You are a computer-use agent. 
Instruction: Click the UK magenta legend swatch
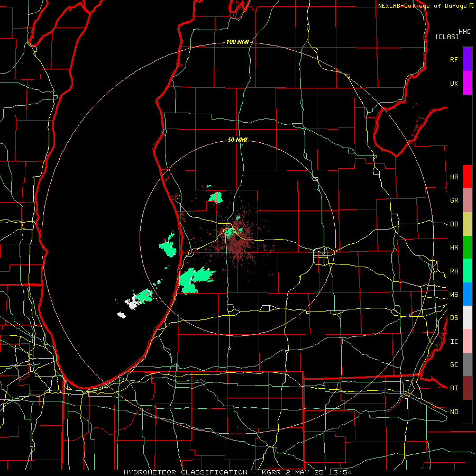pos(467,83)
